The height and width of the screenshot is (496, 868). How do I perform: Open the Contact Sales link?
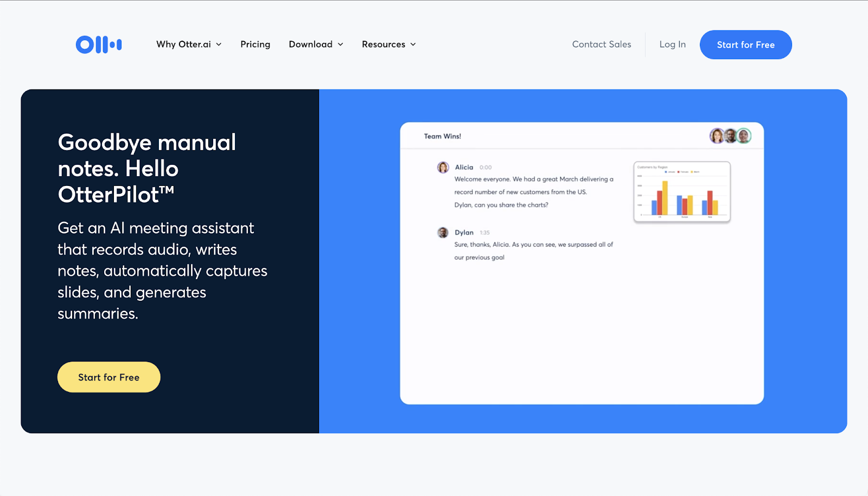(x=602, y=44)
